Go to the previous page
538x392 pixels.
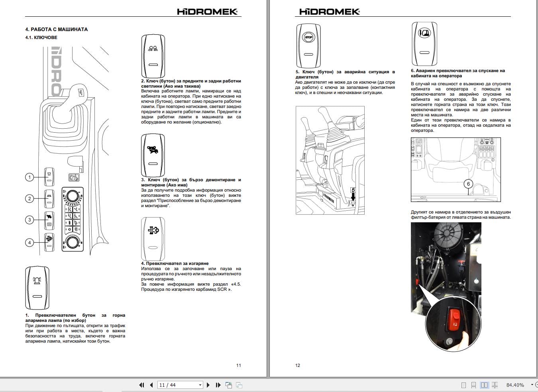click(x=151, y=385)
